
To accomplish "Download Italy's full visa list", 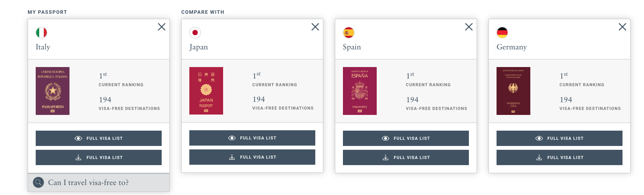I will point(99,157).
